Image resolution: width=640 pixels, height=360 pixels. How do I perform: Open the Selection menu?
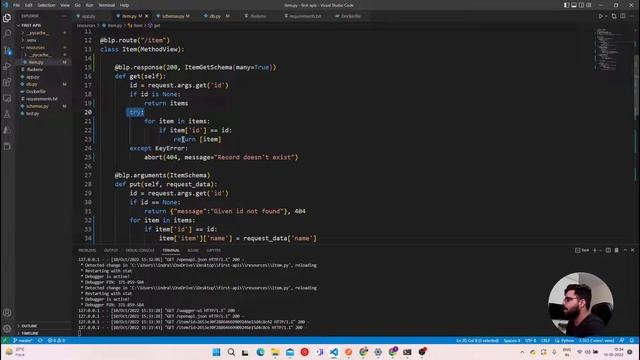pos(46,5)
